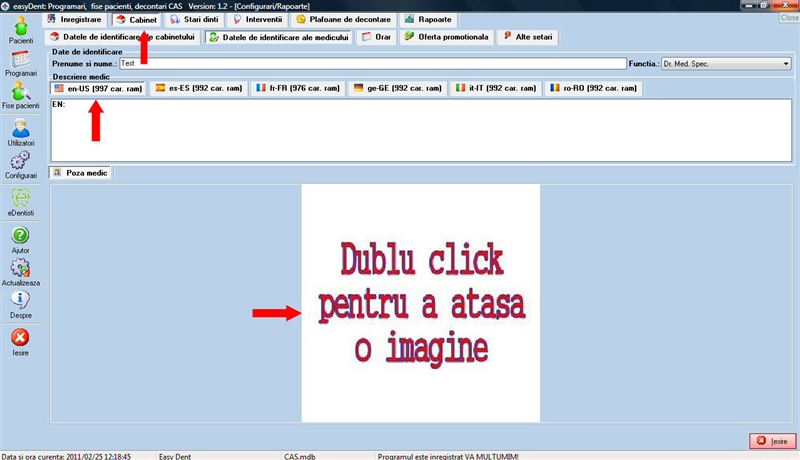Click the red Iesire icon in sidebar

tap(20, 339)
